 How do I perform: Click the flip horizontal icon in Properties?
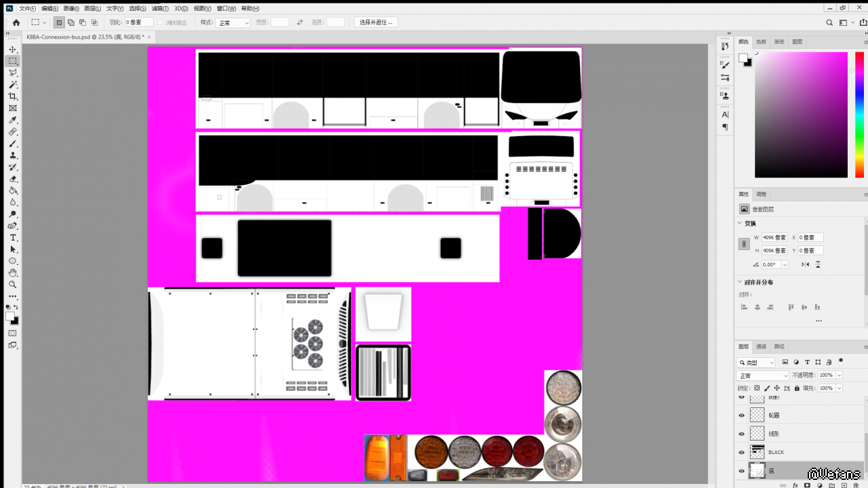[805, 264]
